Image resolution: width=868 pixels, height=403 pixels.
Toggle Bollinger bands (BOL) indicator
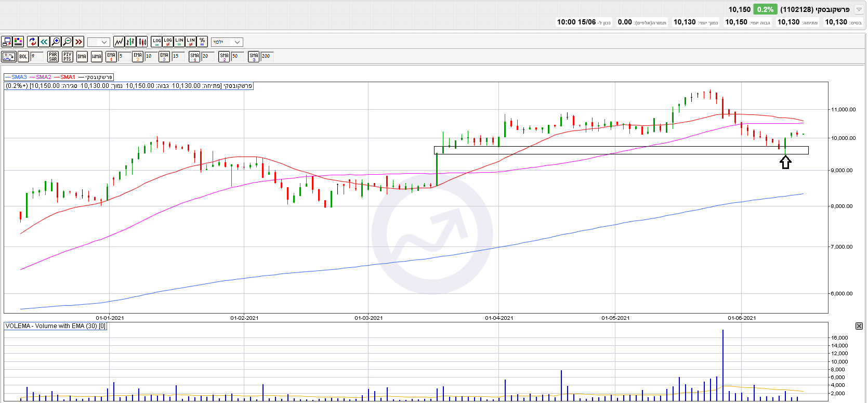(x=23, y=56)
